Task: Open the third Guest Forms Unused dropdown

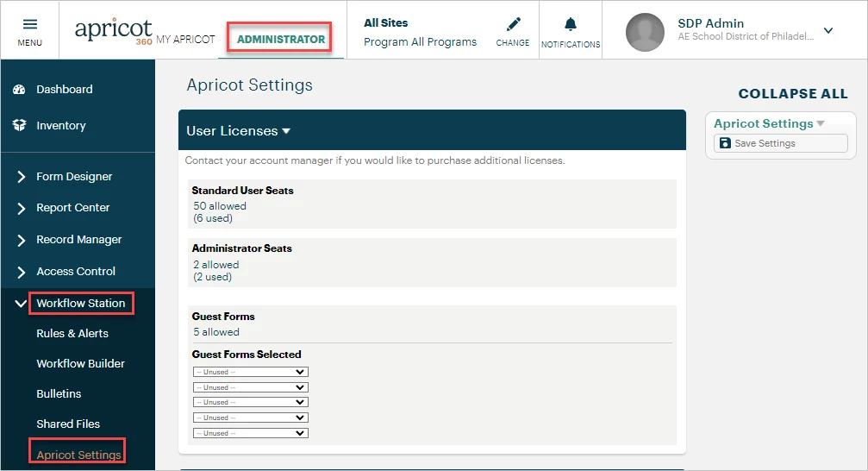Action: pos(250,402)
